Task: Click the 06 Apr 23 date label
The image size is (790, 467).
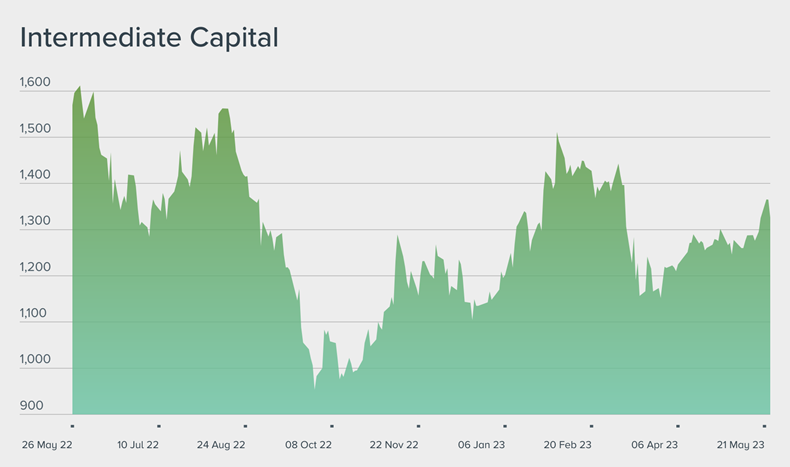Action: click(654, 443)
